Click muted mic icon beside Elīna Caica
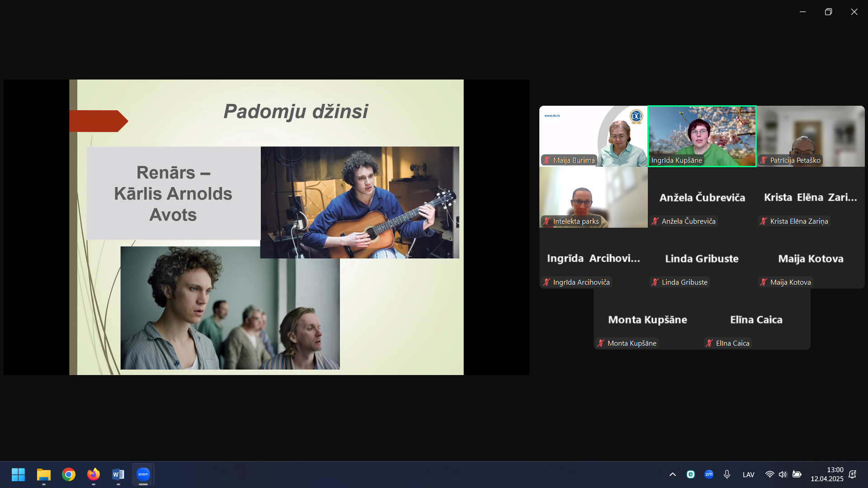868x488 pixels. [x=709, y=343]
